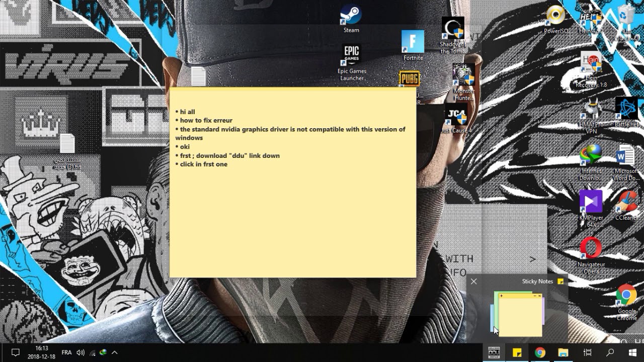Viewport: 644px width, 362px height.
Task: Click the 'oki' line in note
Action: click(182, 147)
